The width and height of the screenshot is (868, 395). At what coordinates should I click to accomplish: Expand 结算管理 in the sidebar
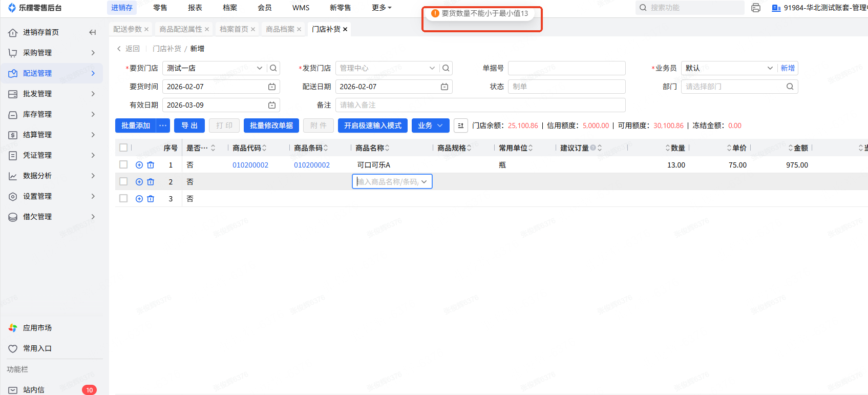pos(52,135)
